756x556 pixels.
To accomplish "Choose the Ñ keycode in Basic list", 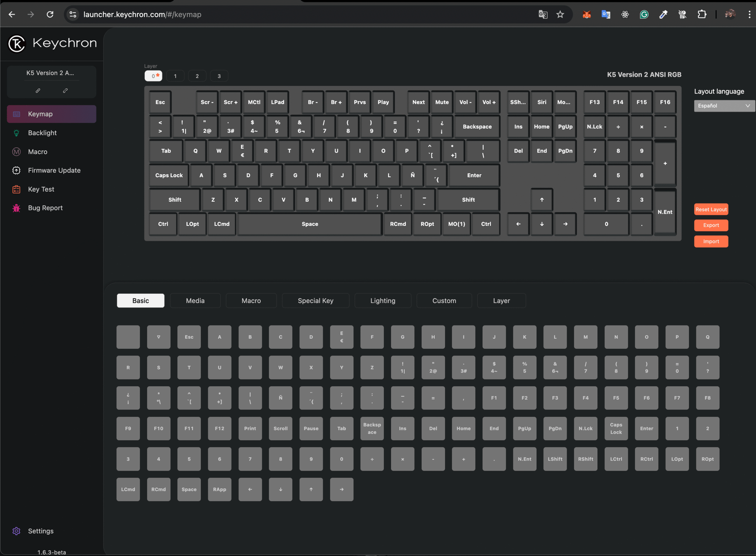I will (281, 398).
